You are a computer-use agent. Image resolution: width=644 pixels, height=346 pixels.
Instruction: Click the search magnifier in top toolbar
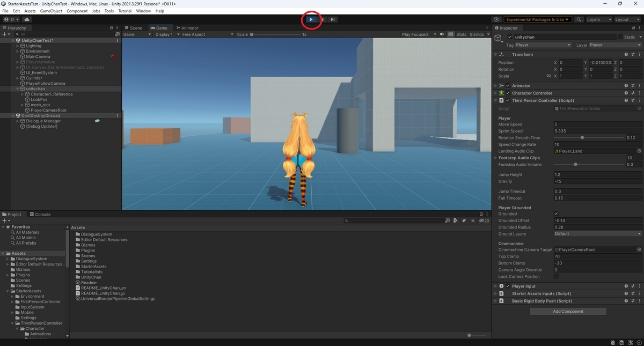(x=579, y=19)
